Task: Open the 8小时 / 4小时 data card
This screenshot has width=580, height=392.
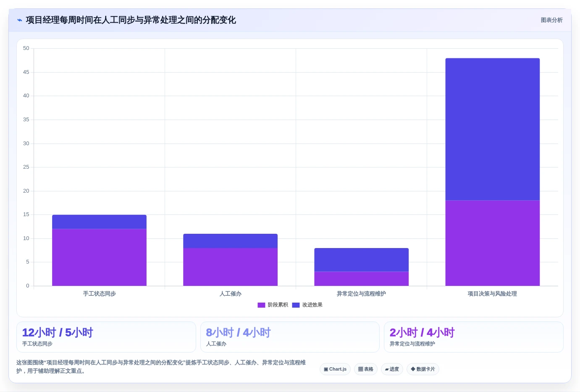Action: tap(290, 337)
